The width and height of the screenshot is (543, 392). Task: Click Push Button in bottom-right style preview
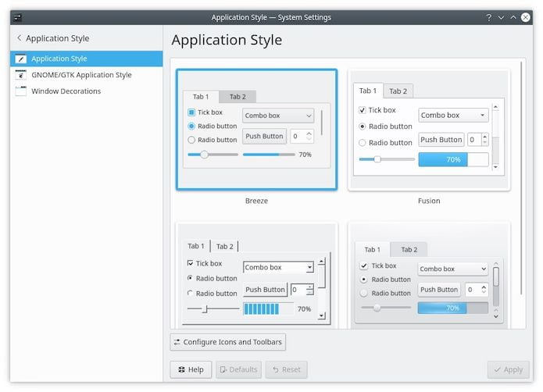coord(439,290)
